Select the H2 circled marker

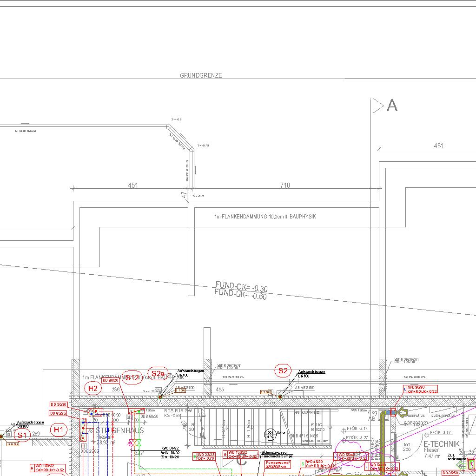[x=93, y=388]
